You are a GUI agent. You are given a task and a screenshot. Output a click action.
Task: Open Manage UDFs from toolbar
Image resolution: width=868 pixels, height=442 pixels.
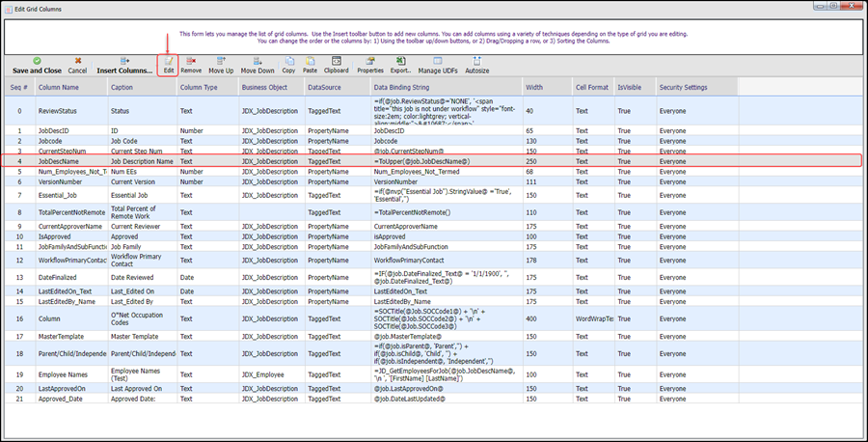click(x=437, y=66)
